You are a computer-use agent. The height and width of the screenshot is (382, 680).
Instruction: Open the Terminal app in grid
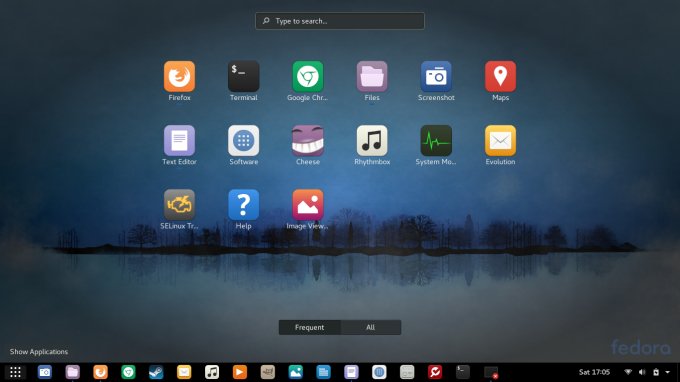[x=243, y=77]
